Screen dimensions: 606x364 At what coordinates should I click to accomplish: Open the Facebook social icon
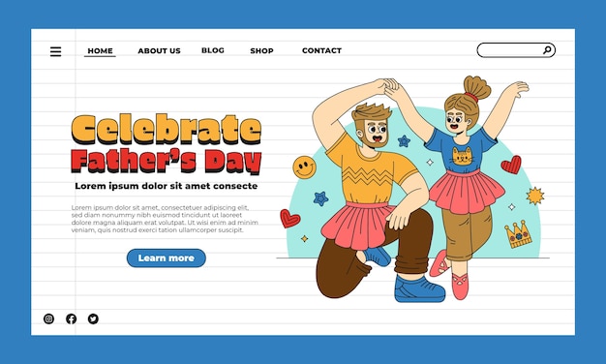71,318
